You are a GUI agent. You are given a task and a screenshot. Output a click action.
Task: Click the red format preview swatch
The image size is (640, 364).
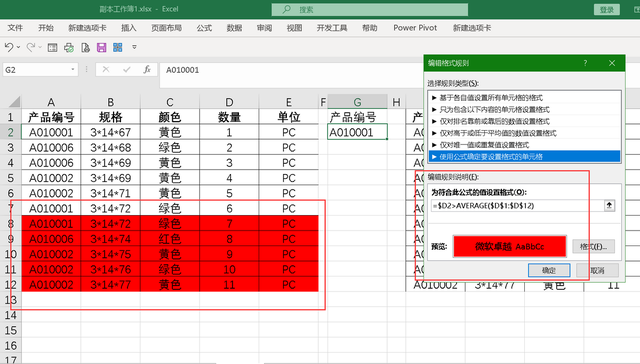click(510, 246)
